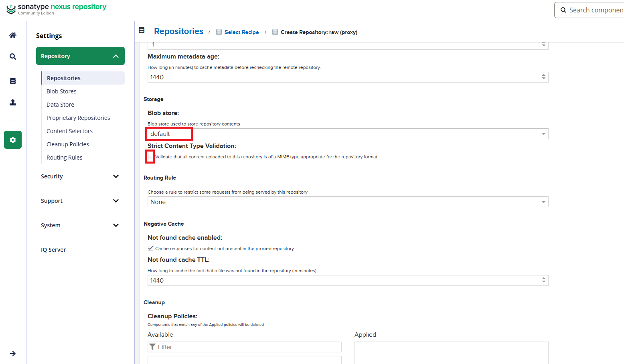Click the Repositories database icon in breadcrumb
This screenshot has width=624, height=364.
coord(142,30)
